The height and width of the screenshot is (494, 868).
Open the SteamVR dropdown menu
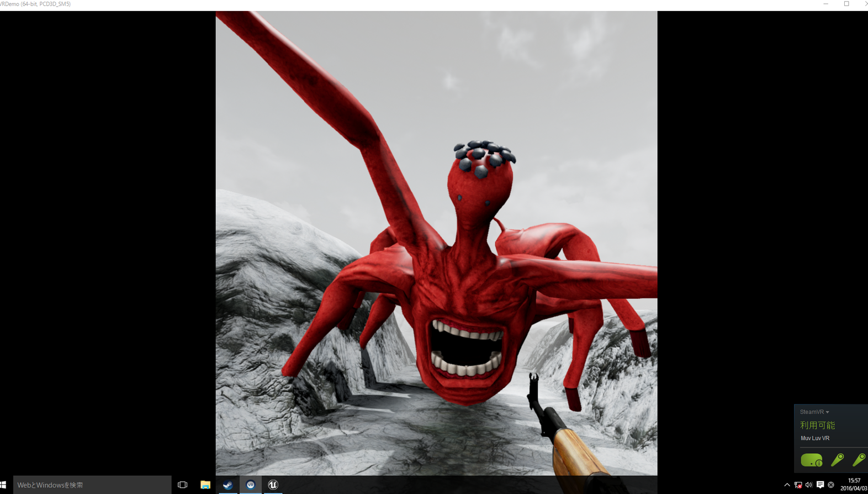(x=814, y=412)
